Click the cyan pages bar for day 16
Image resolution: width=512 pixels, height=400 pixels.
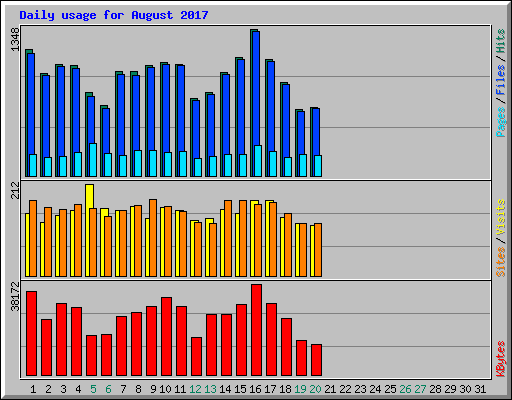[x=258, y=161]
